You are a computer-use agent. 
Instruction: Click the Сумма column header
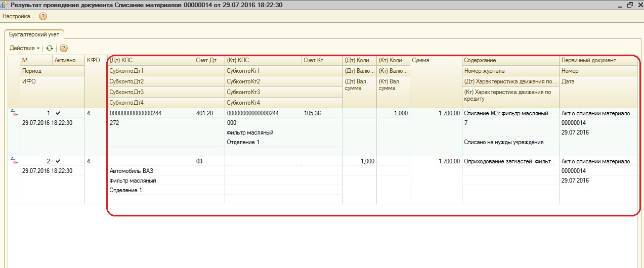click(435, 61)
